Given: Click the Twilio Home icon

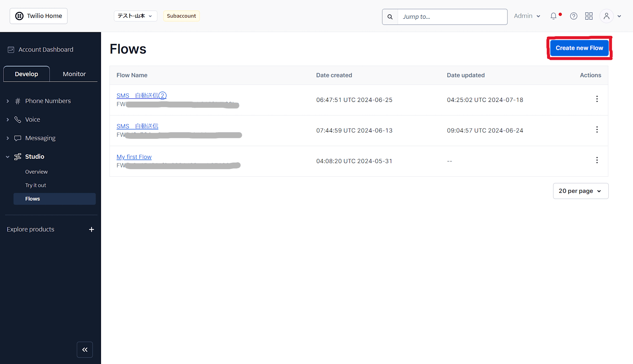Looking at the screenshot, I should [x=19, y=16].
